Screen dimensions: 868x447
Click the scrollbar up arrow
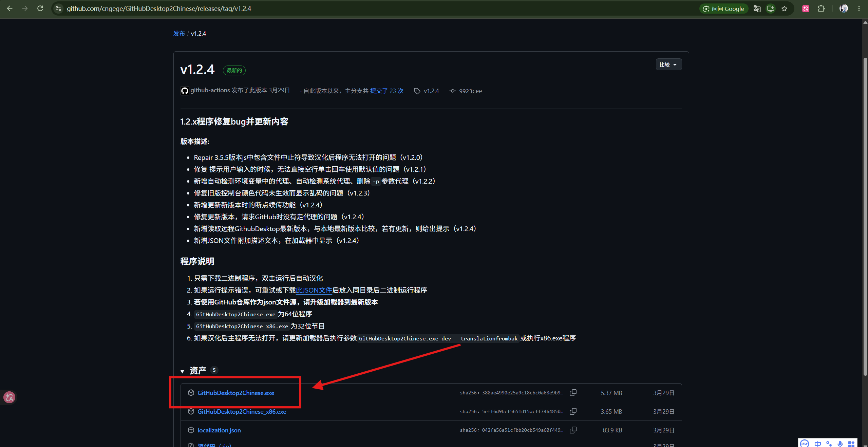865,22
